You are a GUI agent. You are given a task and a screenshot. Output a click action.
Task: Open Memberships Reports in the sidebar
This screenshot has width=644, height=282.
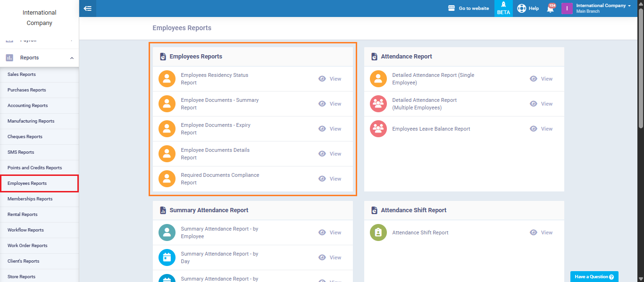coord(30,199)
